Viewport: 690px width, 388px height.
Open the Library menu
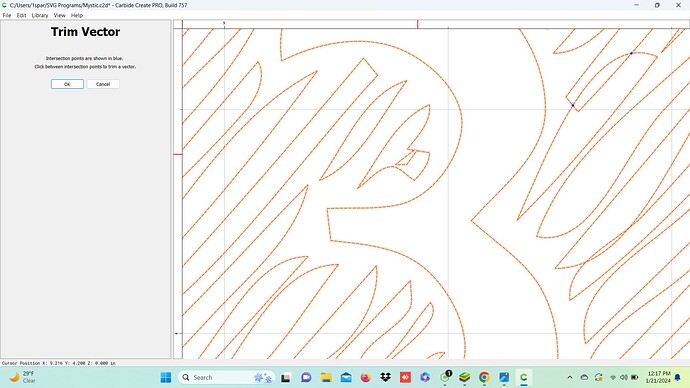40,15
